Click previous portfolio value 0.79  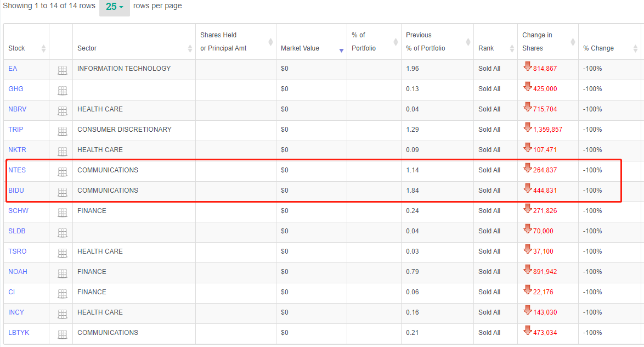[x=413, y=272]
